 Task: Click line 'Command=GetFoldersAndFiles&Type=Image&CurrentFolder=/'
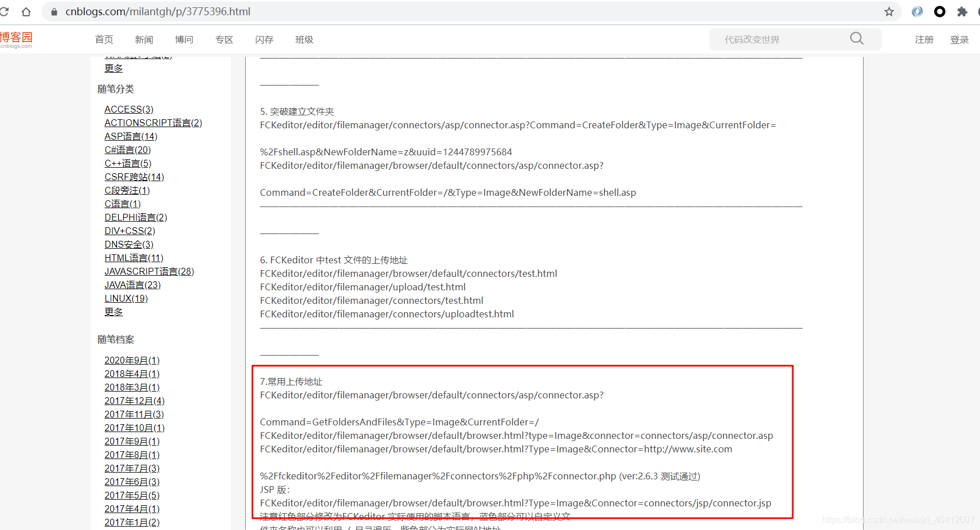coord(399,422)
